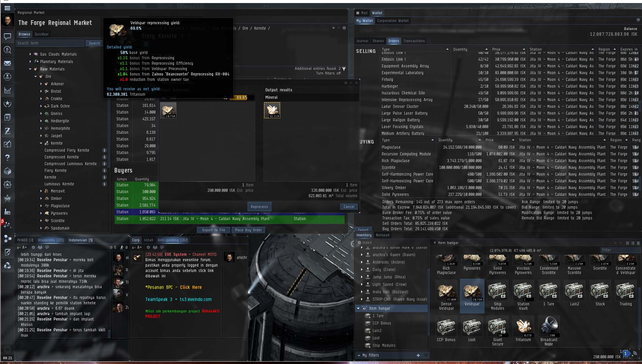Image resolution: width=642 pixels, height=364 pixels.
Task: Select Dense Veldspar in the Item hangar
Action: point(446,296)
